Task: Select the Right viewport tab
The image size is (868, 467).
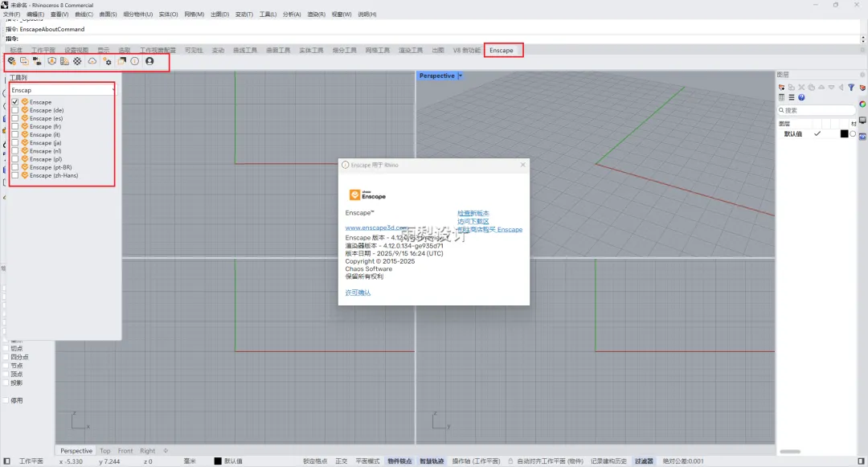Action: click(148, 451)
